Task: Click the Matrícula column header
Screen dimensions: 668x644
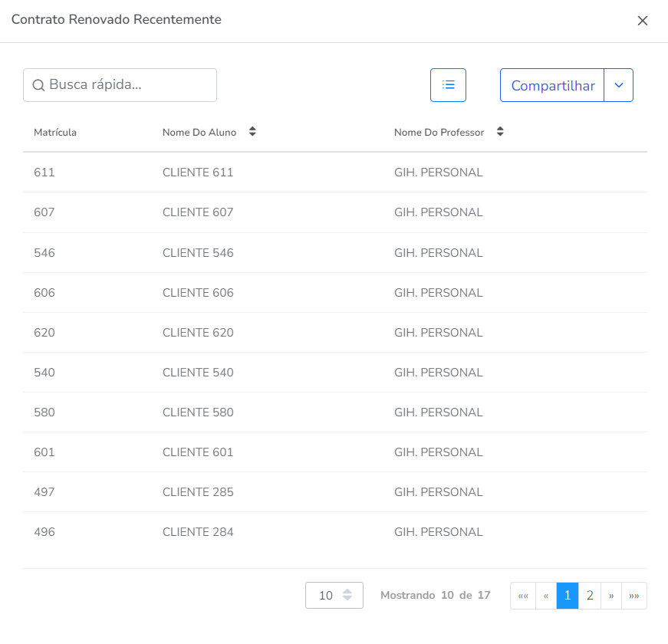Action: pyautogui.click(x=55, y=133)
